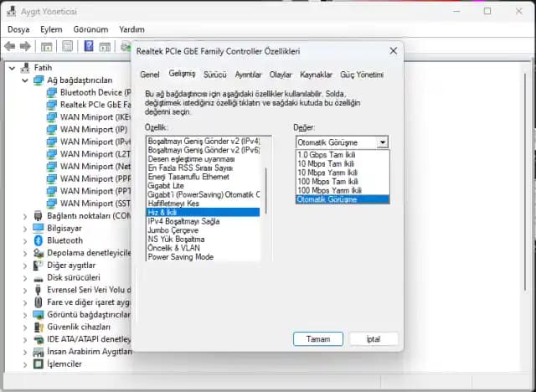
Task: Switch to the Sürücü tab
Action: click(214, 75)
